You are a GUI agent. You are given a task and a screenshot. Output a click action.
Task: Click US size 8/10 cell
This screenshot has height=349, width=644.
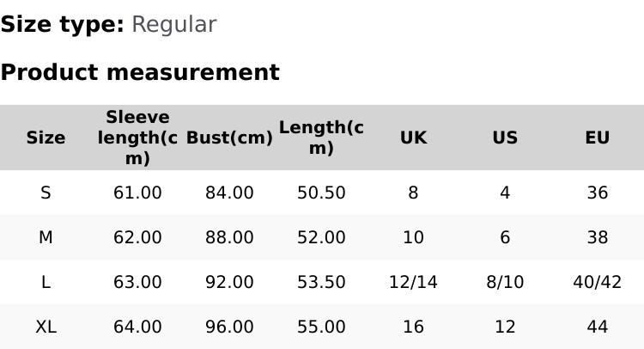(x=505, y=282)
